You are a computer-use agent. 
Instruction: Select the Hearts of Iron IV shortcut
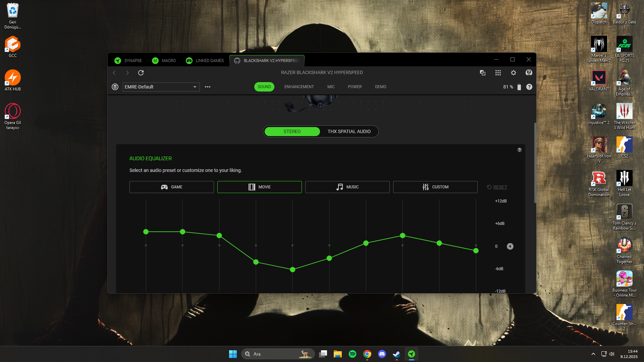599,150
